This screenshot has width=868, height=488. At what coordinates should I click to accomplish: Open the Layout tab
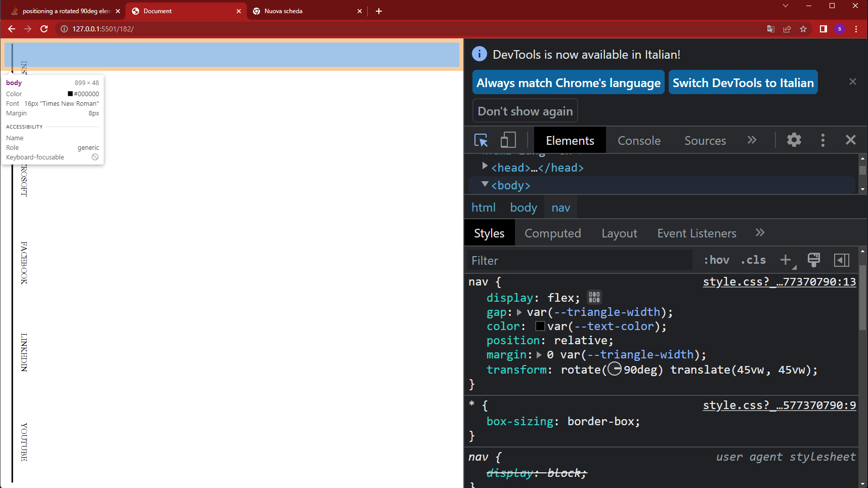[619, 233]
